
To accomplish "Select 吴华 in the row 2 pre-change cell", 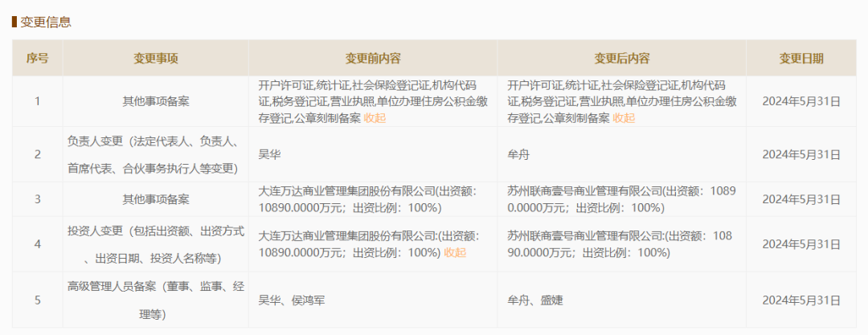I will click(x=270, y=154).
